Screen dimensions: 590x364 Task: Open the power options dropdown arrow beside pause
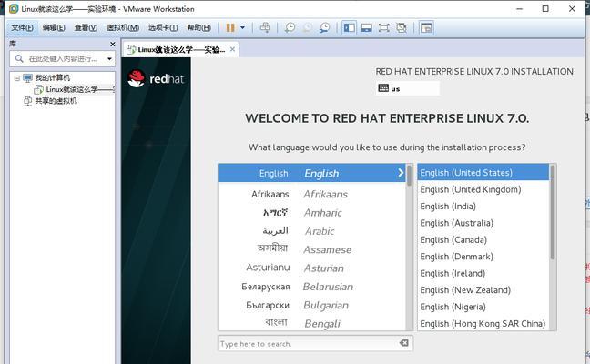[x=243, y=28]
